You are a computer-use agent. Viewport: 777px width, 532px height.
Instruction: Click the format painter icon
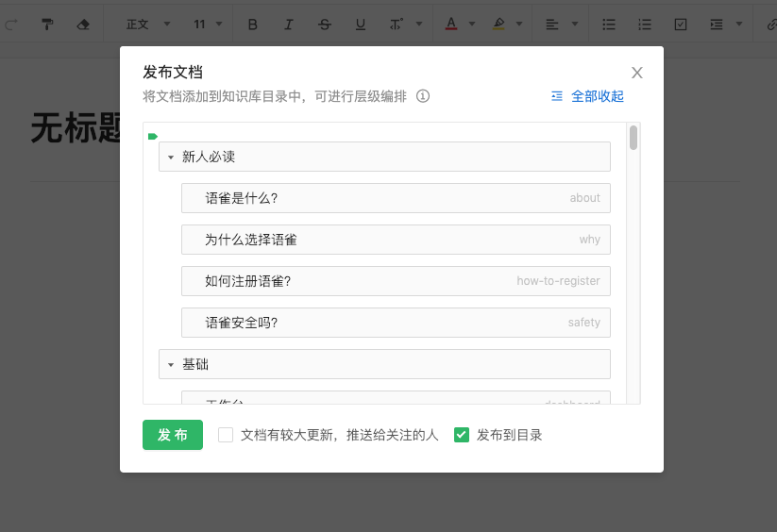(47, 24)
